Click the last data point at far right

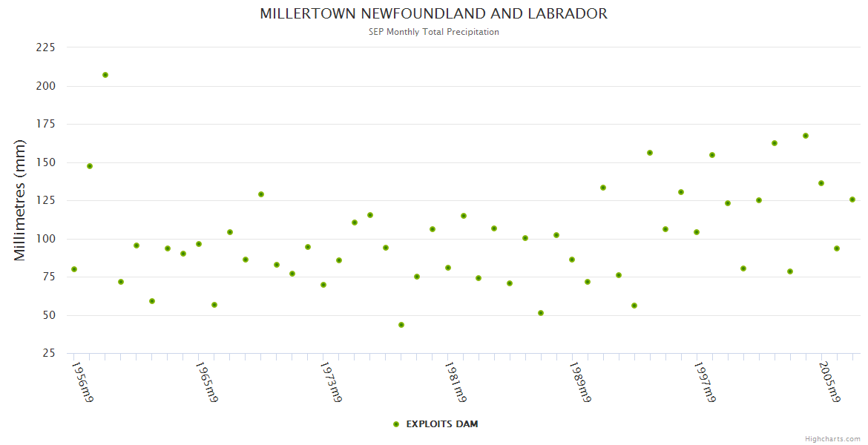(852, 200)
